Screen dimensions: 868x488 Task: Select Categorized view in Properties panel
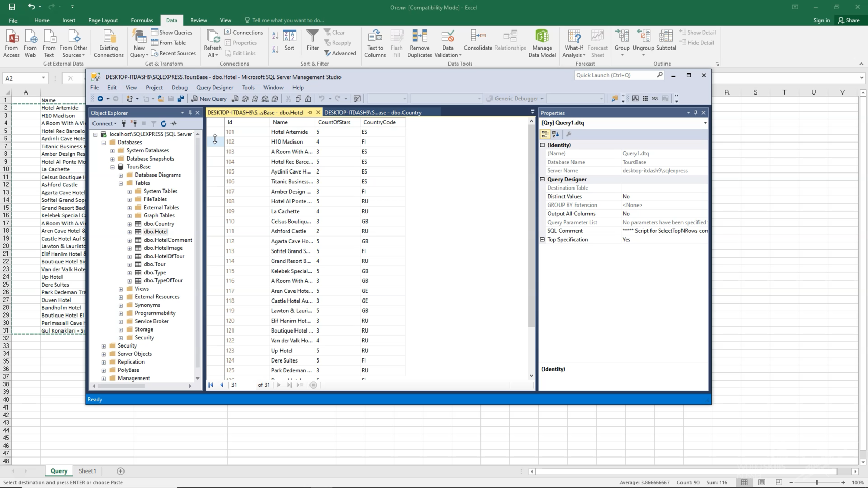click(x=545, y=134)
